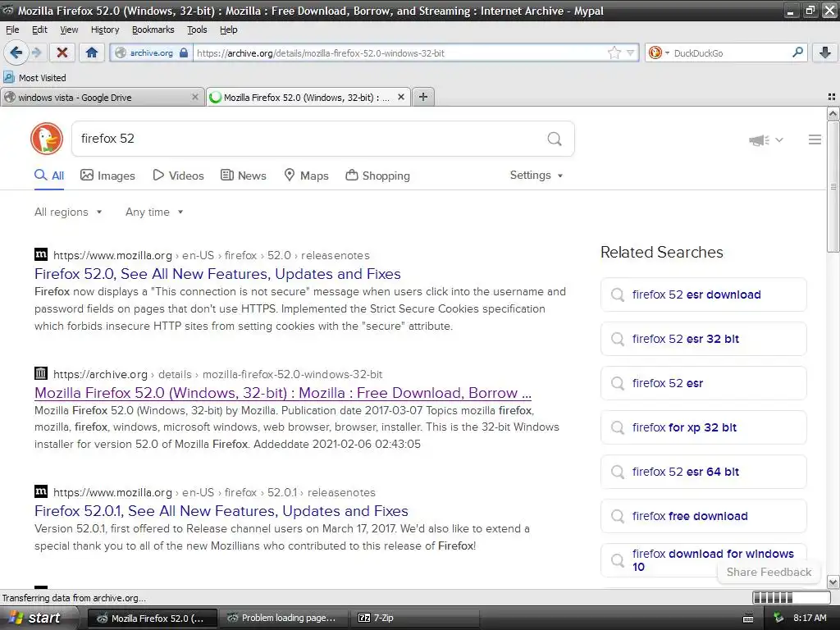Switch to Shopping results
The image size is (840, 630).
377,176
